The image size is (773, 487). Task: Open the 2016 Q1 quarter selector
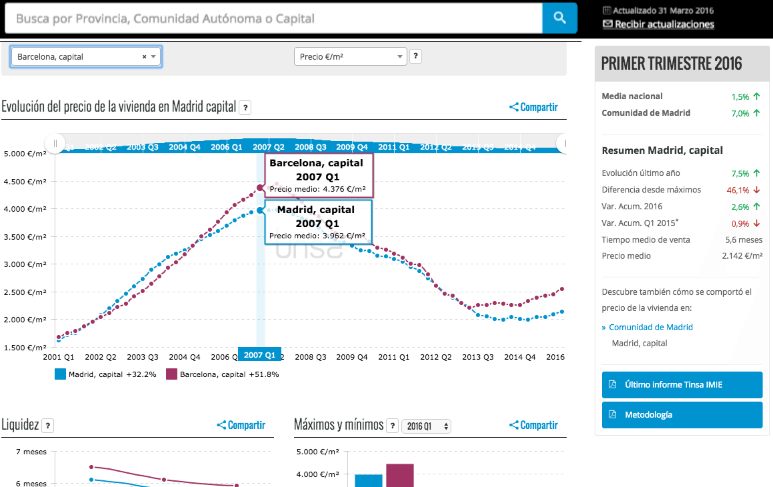[426, 426]
